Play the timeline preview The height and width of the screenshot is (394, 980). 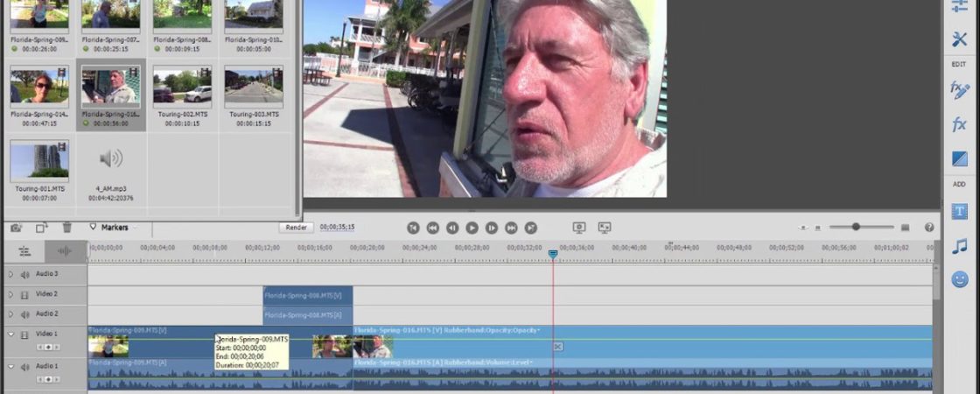tap(472, 229)
